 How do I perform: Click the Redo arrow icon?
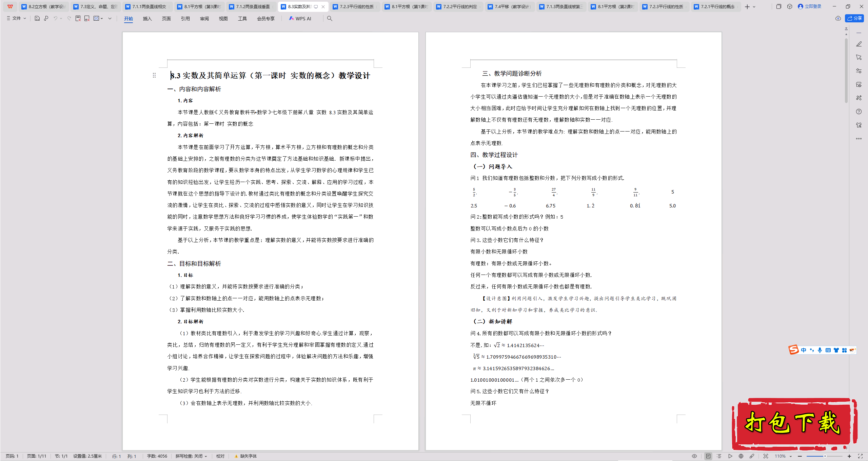(x=69, y=18)
